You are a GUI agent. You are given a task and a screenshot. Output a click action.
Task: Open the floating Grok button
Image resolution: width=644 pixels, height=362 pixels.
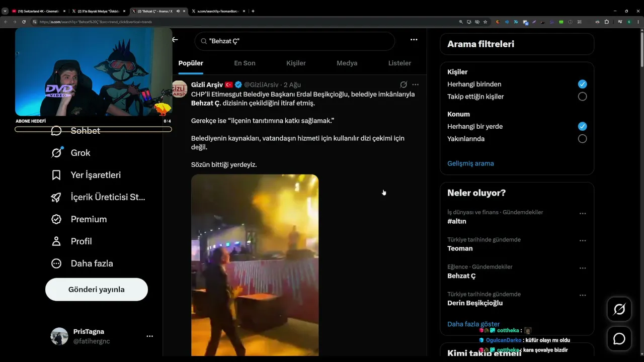(x=619, y=309)
